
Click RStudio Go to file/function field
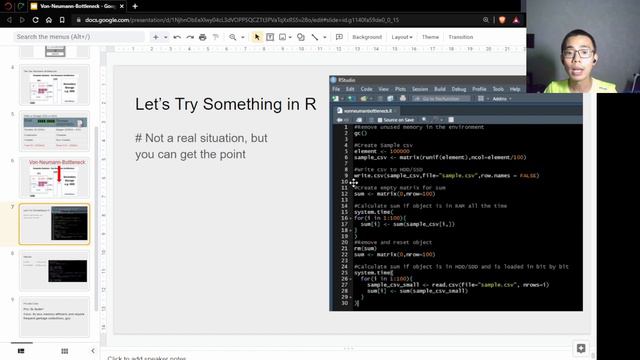click(441, 99)
